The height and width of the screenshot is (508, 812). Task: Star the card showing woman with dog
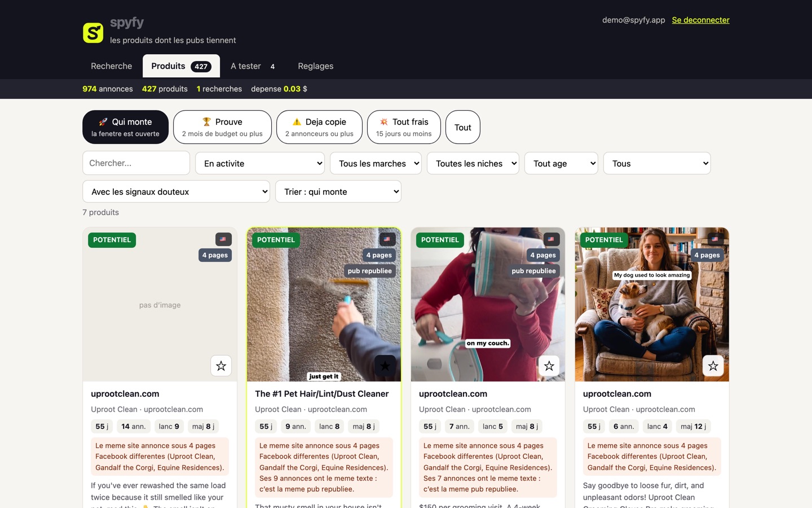[713, 366]
